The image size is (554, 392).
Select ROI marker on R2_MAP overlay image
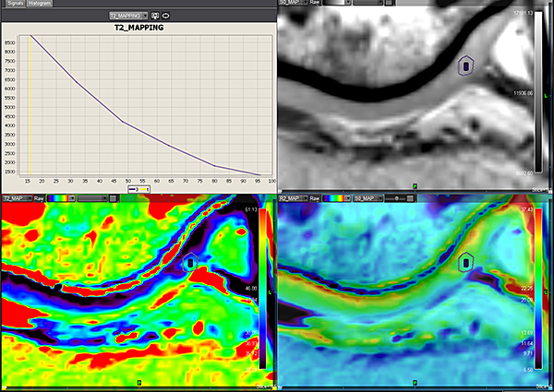(x=467, y=262)
